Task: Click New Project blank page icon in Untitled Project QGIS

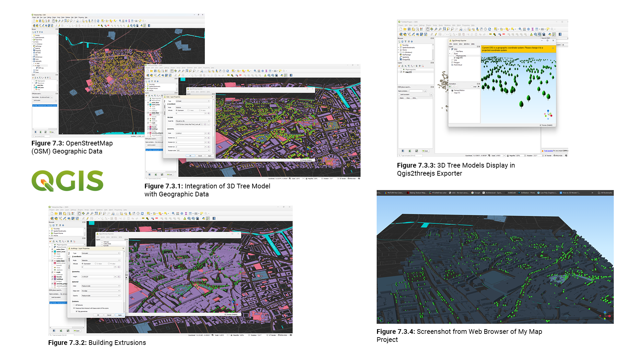Action: (401, 29)
